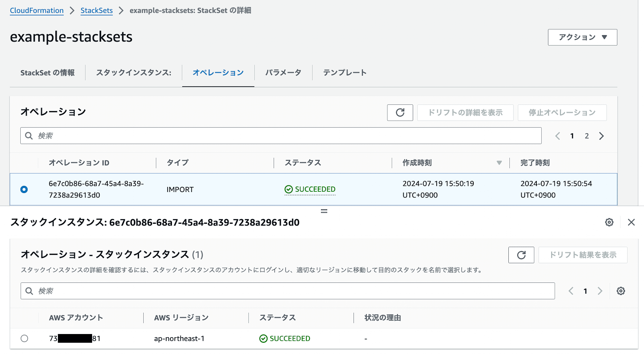Click the タイプ column header
Image resolution: width=644 pixels, height=354 pixels.
tap(178, 163)
